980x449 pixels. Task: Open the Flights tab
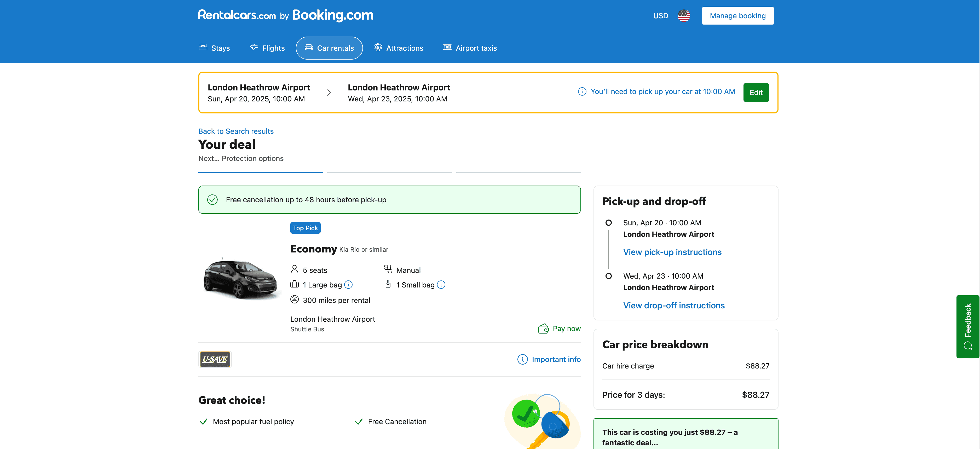[x=267, y=48]
